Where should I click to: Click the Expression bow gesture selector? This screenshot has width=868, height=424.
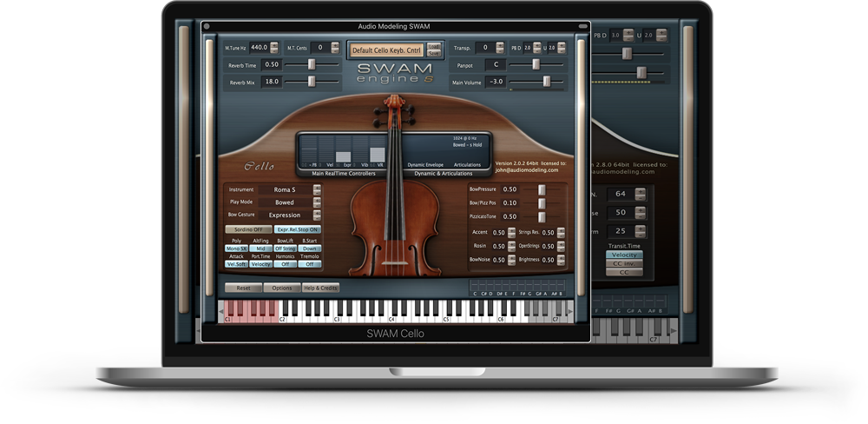(285, 215)
